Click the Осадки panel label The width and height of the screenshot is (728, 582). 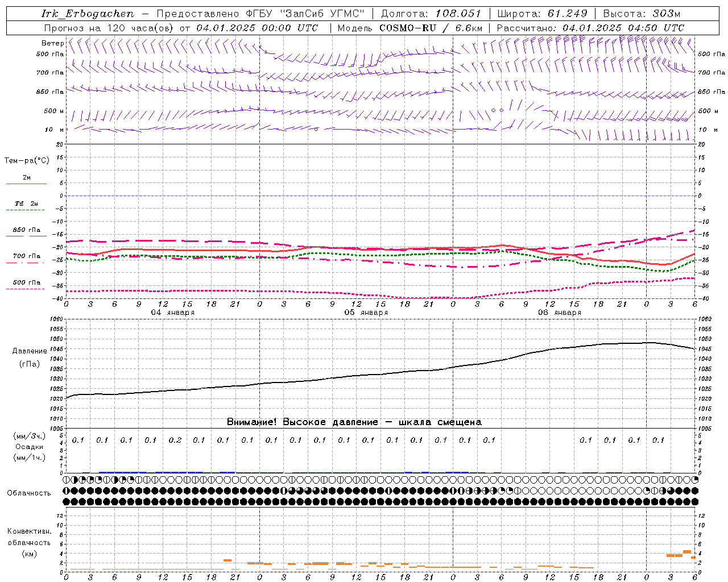pyautogui.click(x=30, y=447)
